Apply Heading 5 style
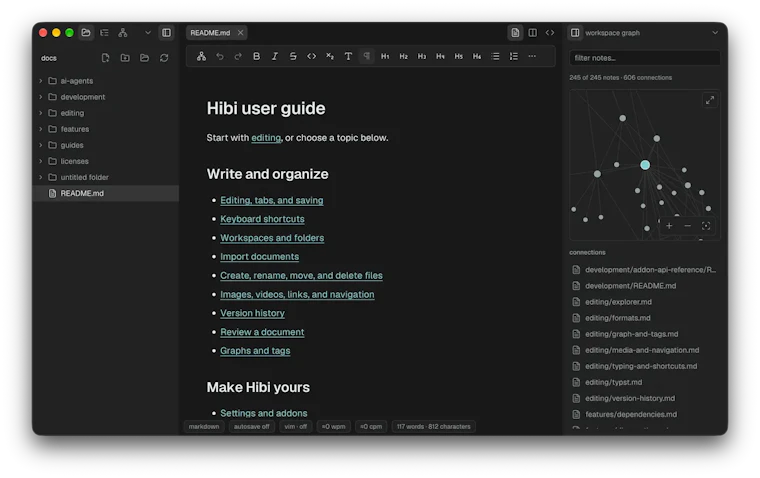 coord(459,56)
